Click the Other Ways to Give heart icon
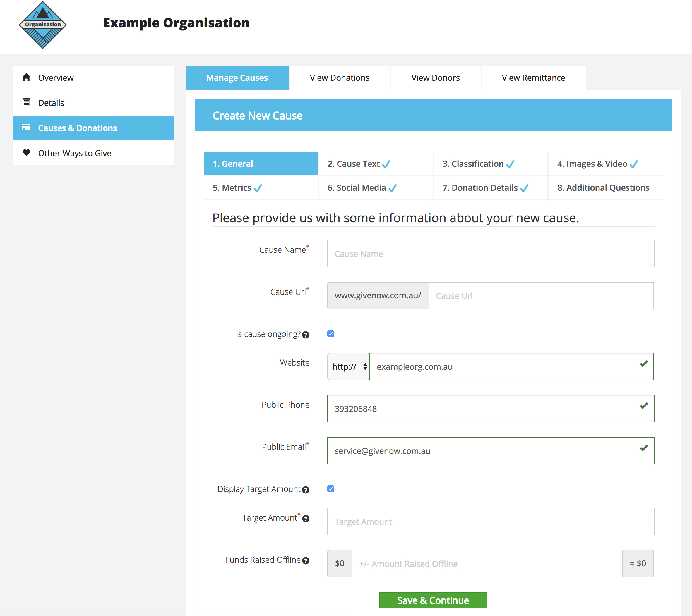The height and width of the screenshot is (616, 692). tap(26, 153)
